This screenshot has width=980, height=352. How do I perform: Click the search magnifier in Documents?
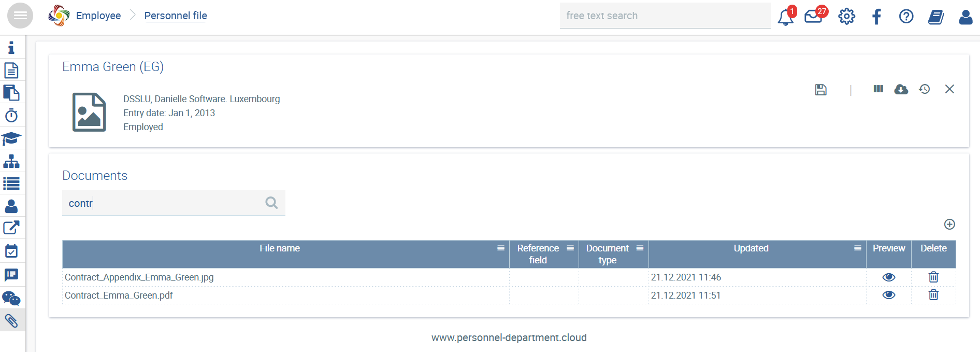click(x=271, y=203)
